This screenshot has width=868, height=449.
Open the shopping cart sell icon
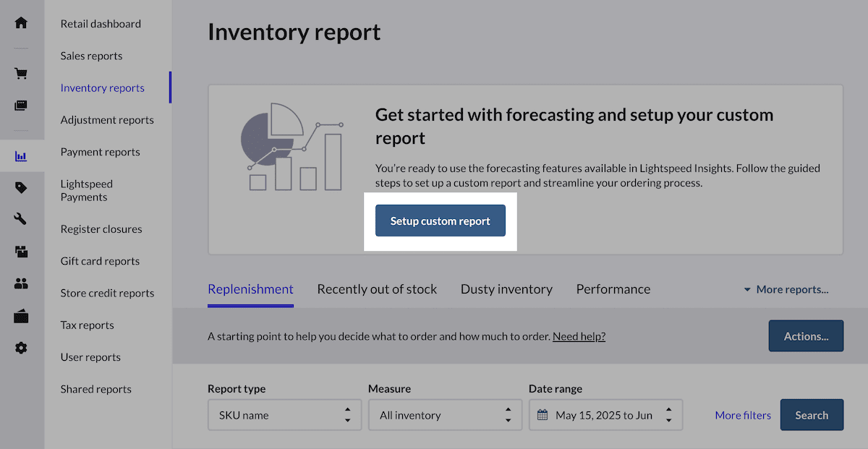[21, 73]
